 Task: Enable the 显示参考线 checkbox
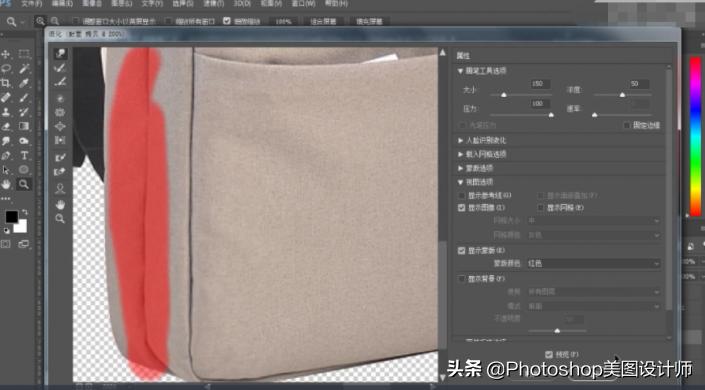coord(461,196)
